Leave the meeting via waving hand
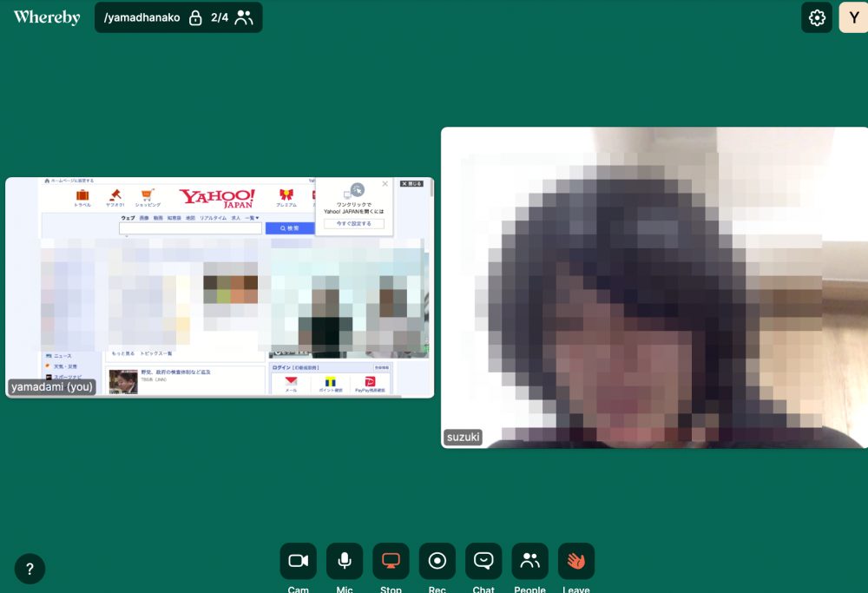 (576, 561)
